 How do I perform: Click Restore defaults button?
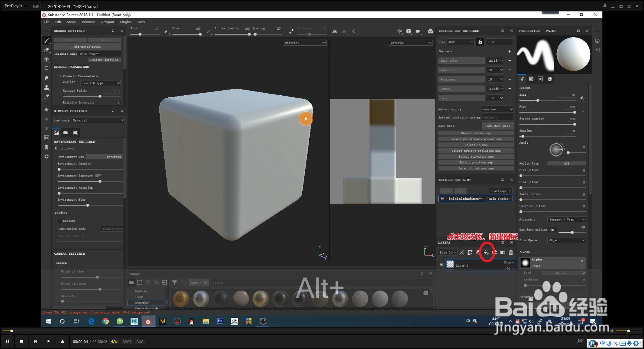click(104, 60)
